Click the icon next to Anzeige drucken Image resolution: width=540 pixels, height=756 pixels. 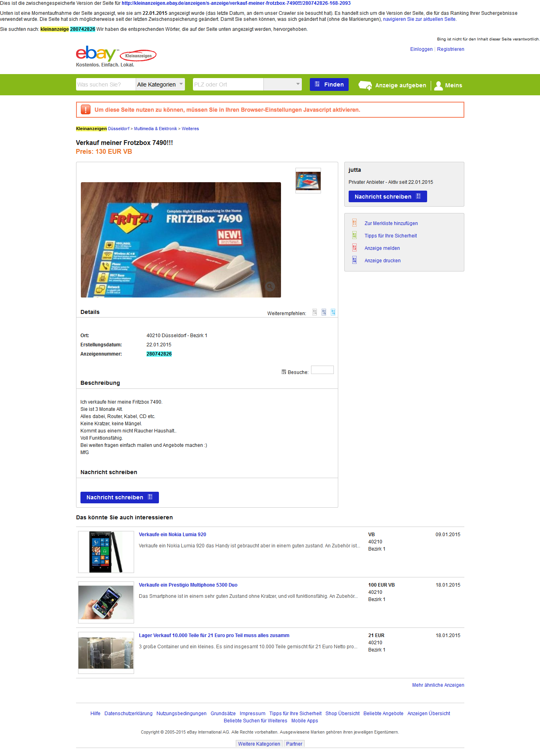coord(354,260)
